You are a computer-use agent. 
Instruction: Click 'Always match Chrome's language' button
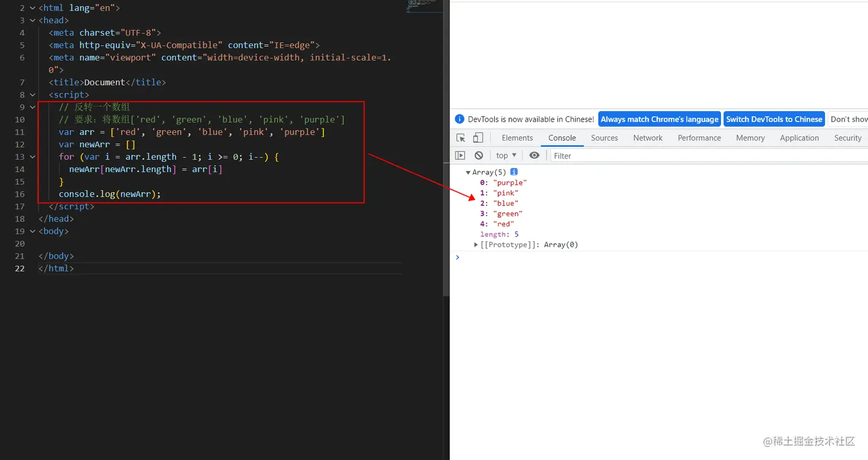(660, 119)
